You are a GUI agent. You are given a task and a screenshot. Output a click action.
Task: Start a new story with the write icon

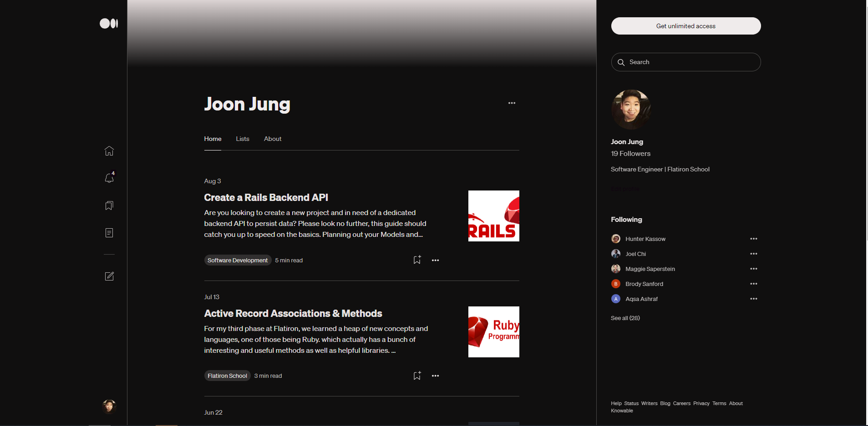(x=109, y=276)
